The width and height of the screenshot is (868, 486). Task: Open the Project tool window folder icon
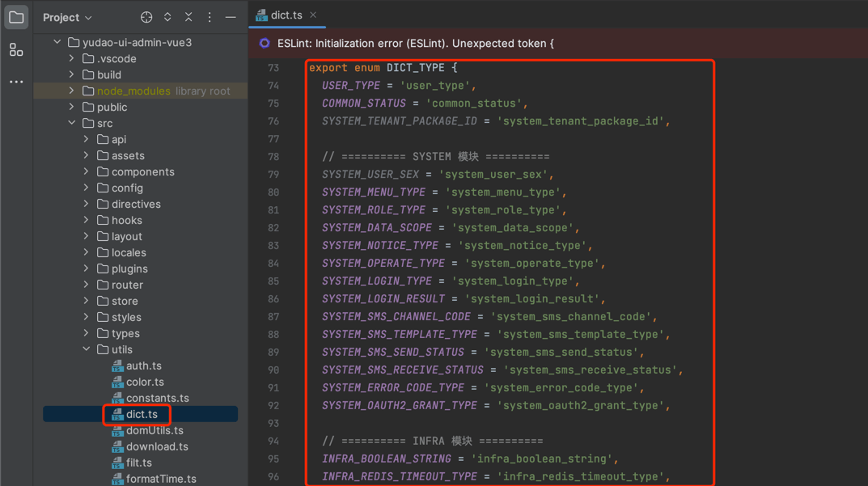pos(16,17)
